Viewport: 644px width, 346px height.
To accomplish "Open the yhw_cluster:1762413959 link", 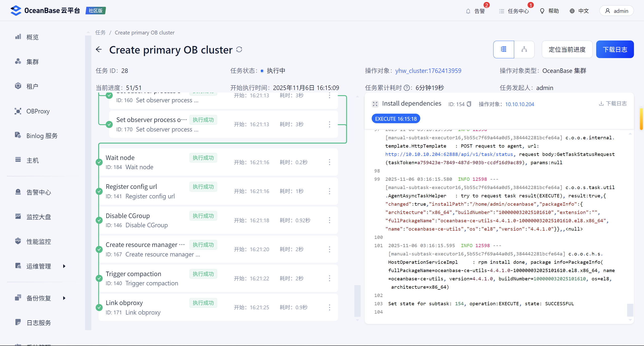I will point(428,71).
